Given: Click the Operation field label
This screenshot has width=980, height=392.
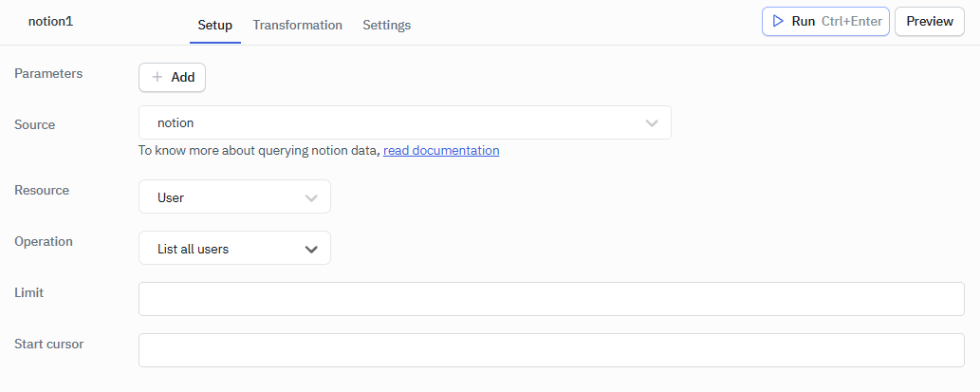Looking at the screenshot, I should [x=44, y=241].
